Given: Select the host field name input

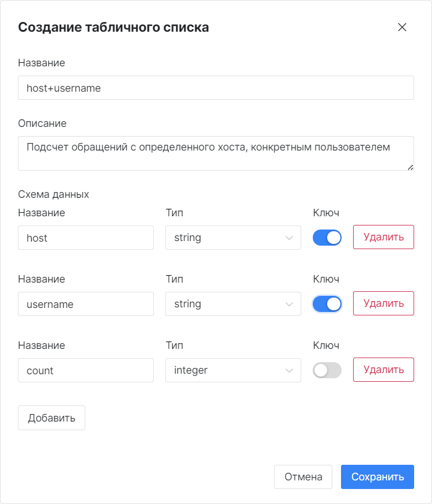Looking at the screenshot, I should coord(86,238).
